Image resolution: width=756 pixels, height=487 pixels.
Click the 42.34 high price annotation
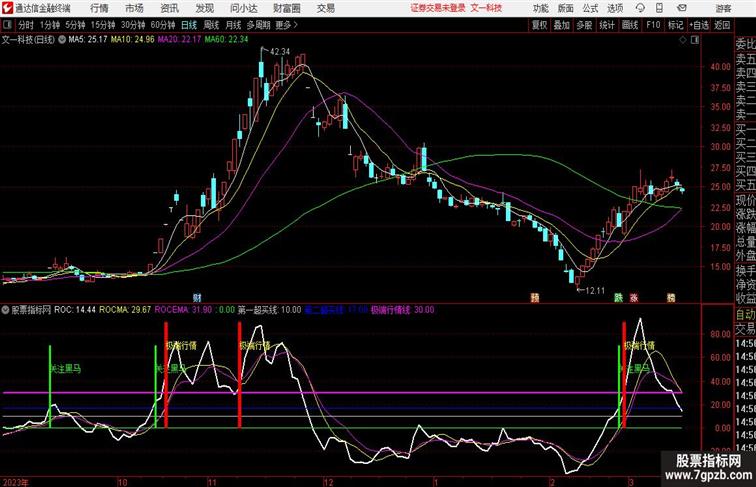(x=280, y=52)
